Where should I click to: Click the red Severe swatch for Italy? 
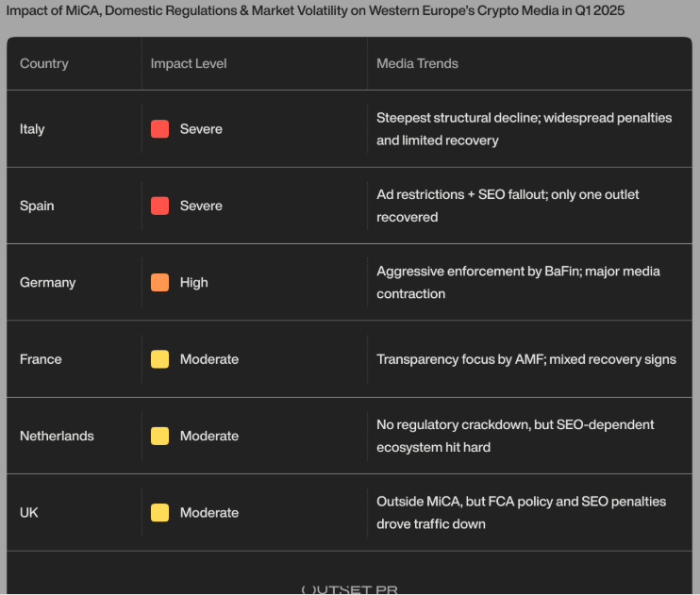(159, 129)
